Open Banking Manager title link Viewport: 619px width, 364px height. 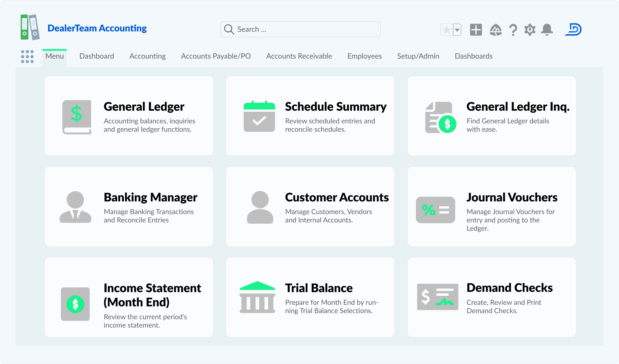coord(150,197)
